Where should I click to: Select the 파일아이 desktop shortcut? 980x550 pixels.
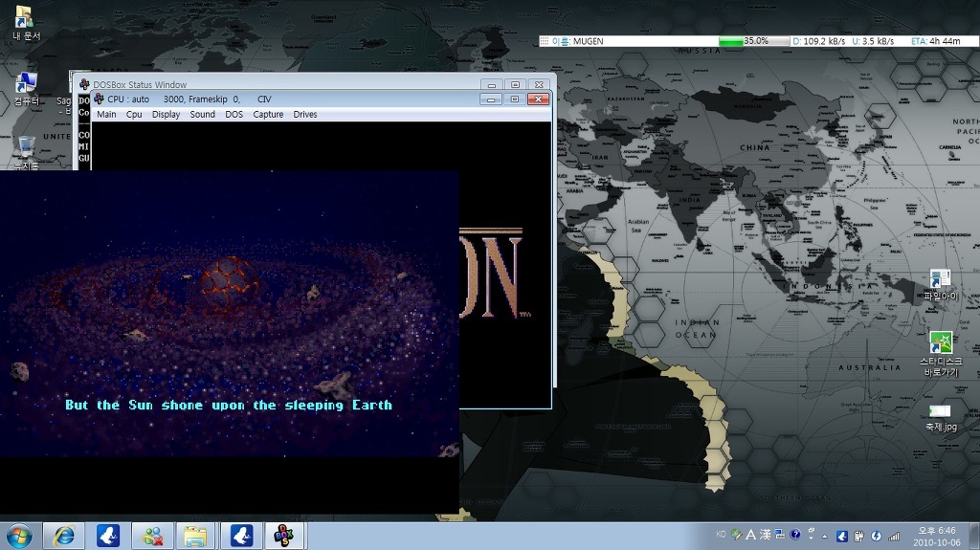click(x=940, y=280)
